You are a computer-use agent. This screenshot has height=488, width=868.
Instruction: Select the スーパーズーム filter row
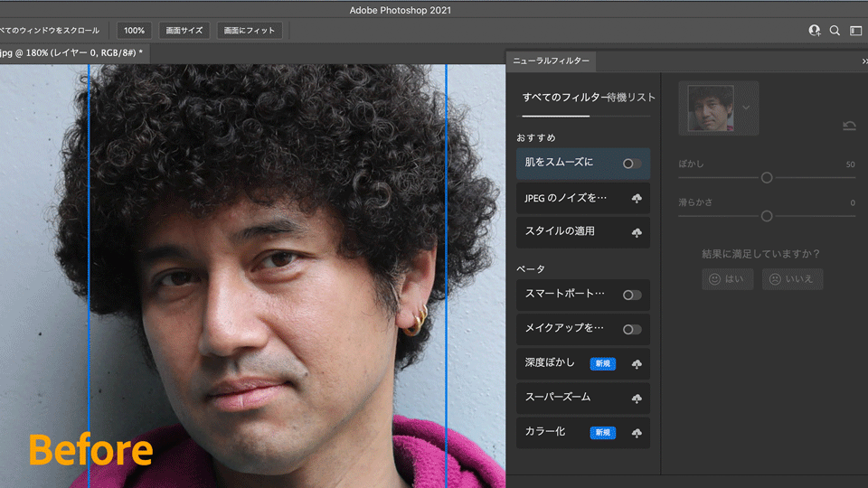(x=583, y=398)
